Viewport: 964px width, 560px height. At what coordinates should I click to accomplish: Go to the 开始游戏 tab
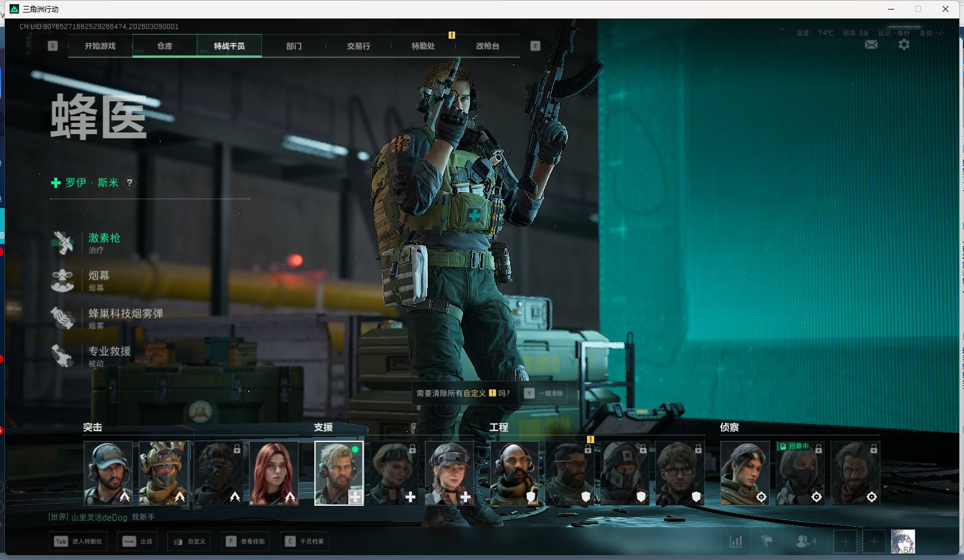[100, 46]
